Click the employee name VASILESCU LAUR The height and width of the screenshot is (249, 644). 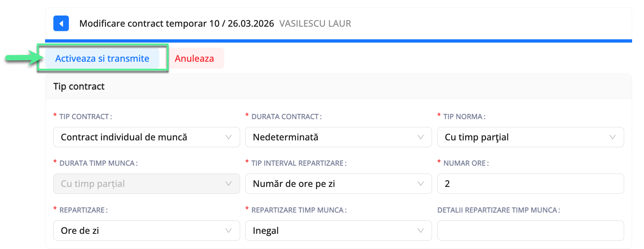click(x=315, y=23)
